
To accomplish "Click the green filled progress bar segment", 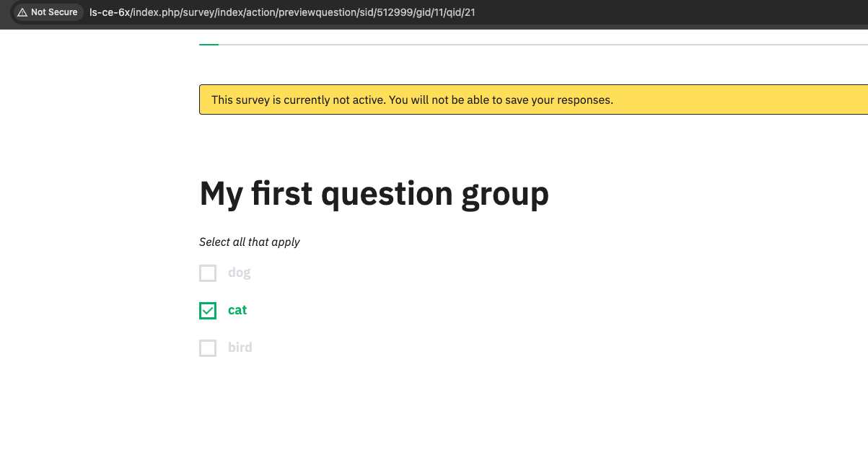I will tap(209, 45).
